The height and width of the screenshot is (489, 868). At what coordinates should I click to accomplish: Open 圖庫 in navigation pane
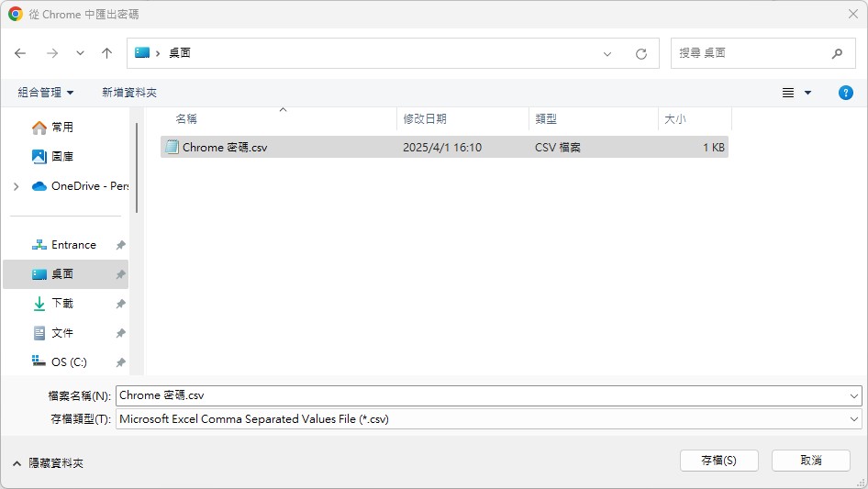(62, 157)
